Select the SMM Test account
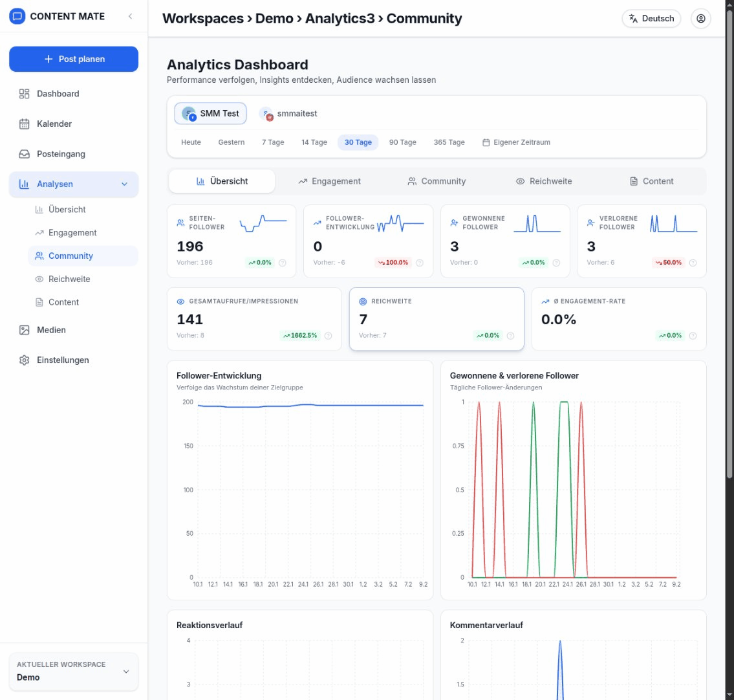The width and height of the screenshot is (734, 700). coord(210,113)
